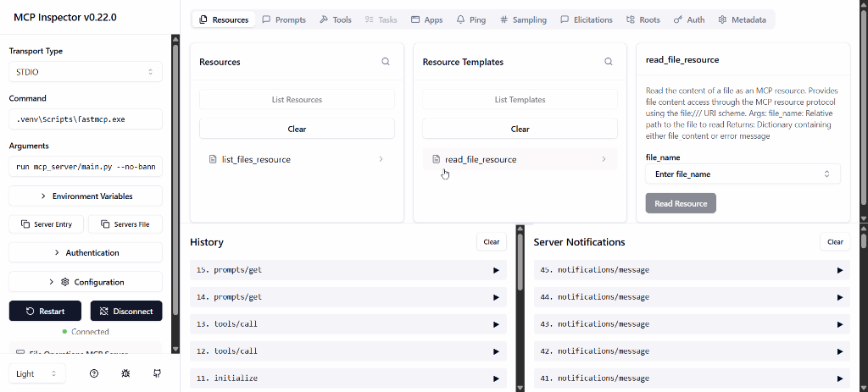
Task: Expand notification 45. notifications/message
Action: pyautogui.click(x=692, y=270)
